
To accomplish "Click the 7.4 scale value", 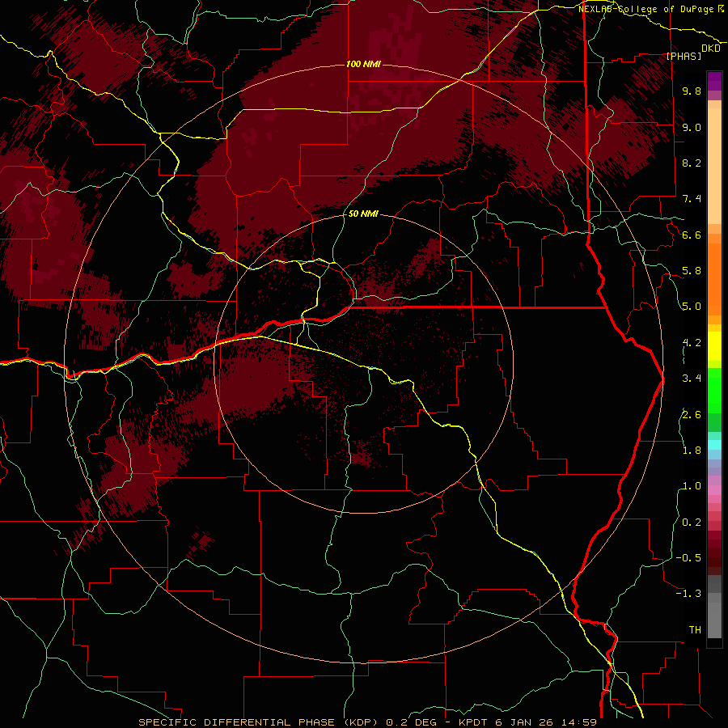I will pos(692,199).
